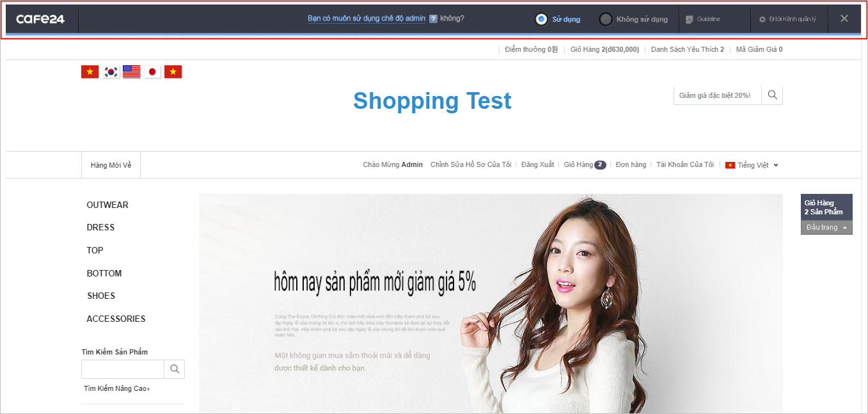This screenshot has width=868, height=414.
Task: Select the "Sử dụng" radio option
Action: tap(542, 19)
